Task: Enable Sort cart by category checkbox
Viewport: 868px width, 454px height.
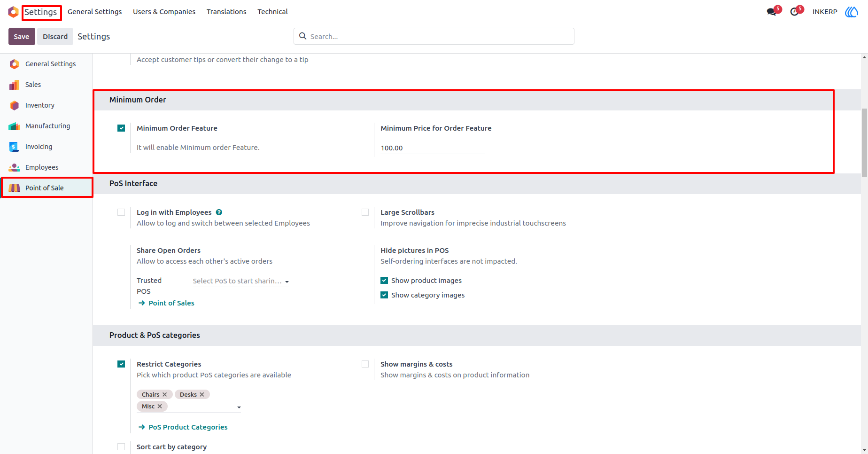Action: tap(121, 447)
